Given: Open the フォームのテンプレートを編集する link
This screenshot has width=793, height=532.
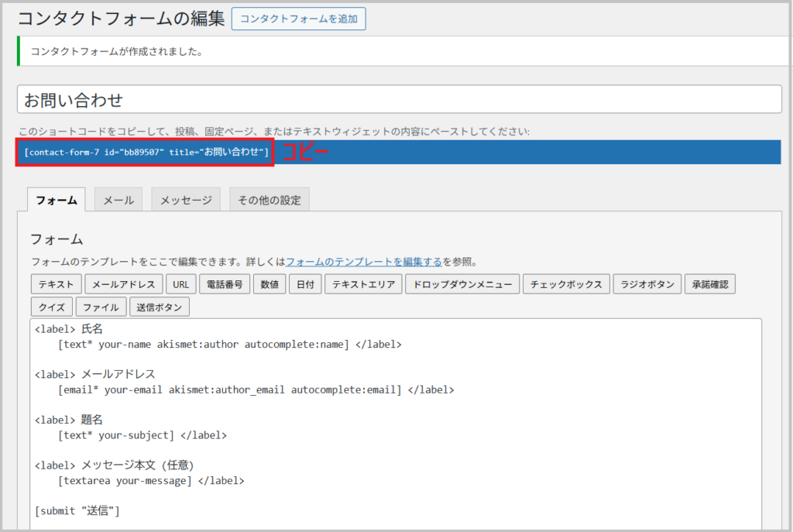Looking at the screenshot, I should pyautogui.click(x=364, y=262).
